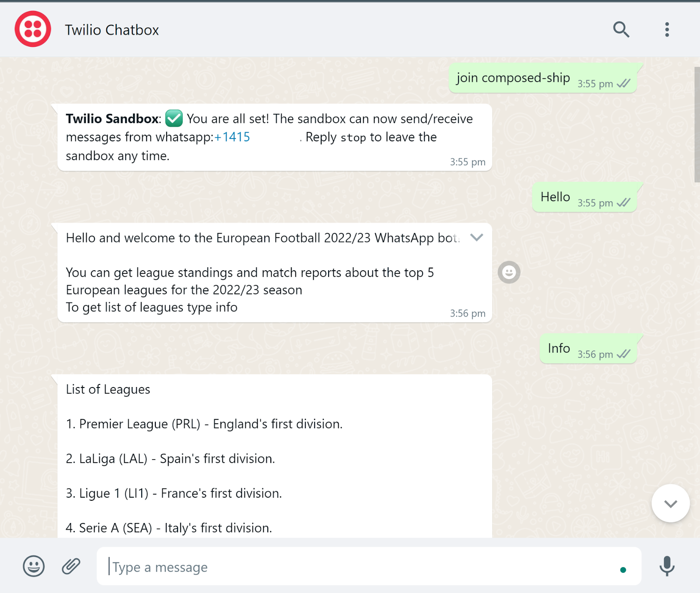Jump to latest messages chevron button
The height and width of the screenshot is (593, 700).
pyautogui.click(x=670, y=503)
